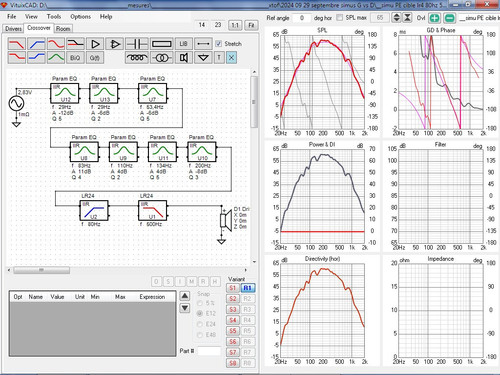
Task: Click the SPL max stepper arrows
Action: point(396,18)
